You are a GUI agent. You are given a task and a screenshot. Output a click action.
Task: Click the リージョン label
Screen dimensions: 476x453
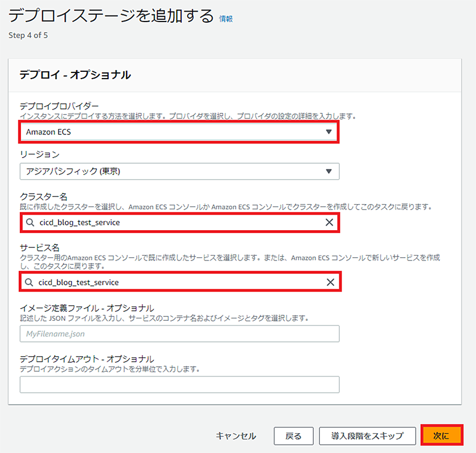(x=39, y=154)
